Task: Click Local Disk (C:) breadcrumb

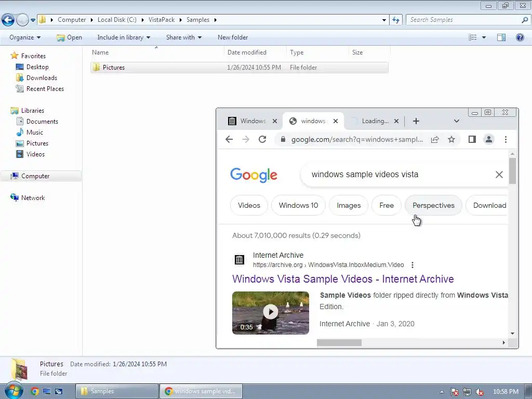Action: 117,20
